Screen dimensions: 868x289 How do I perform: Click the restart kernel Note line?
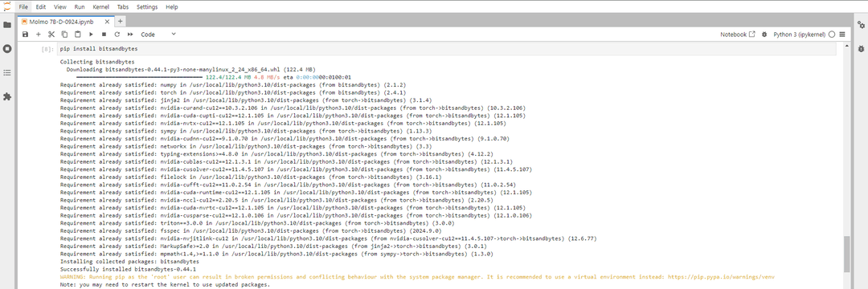(x=165, y=284)
